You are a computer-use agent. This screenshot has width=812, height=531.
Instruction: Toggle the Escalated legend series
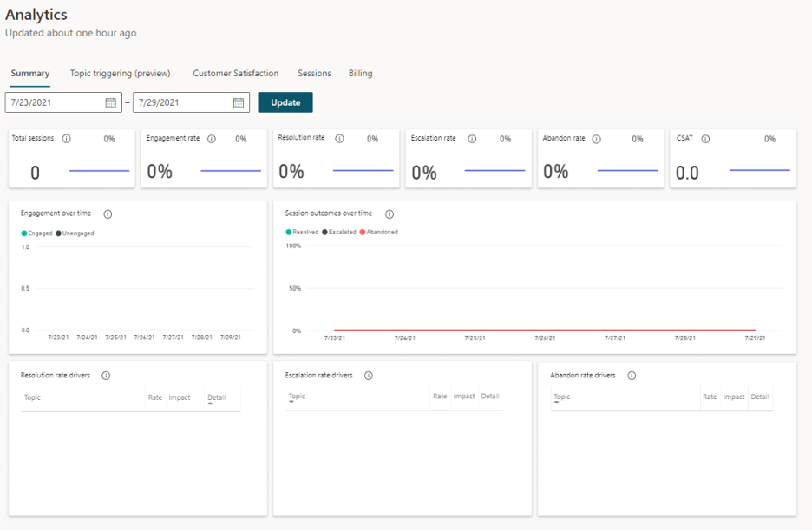click(x=339, y=233)
